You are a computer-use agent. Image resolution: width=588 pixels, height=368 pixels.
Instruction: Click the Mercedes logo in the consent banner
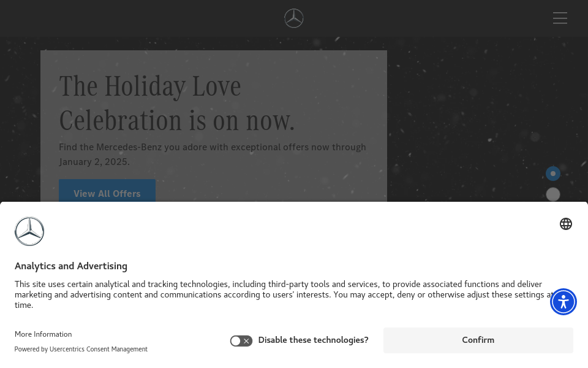[x=29, y=231]
